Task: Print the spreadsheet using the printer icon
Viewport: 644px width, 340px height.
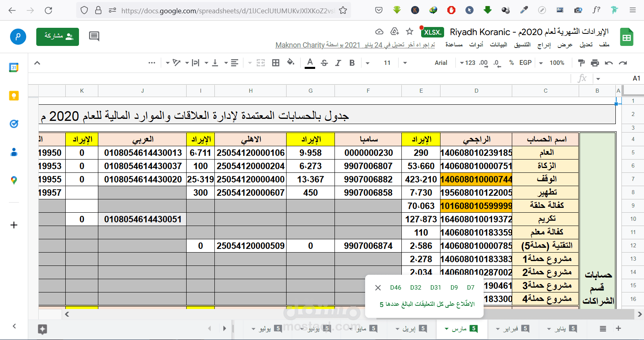Action: [595, 63]
